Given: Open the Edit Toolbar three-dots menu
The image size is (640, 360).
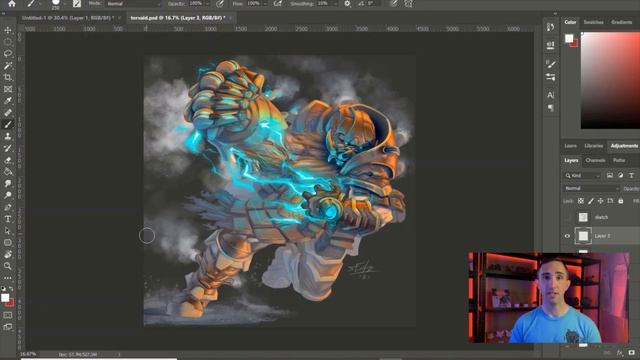Looking at the screenshot, I should (x=8, y=278).
